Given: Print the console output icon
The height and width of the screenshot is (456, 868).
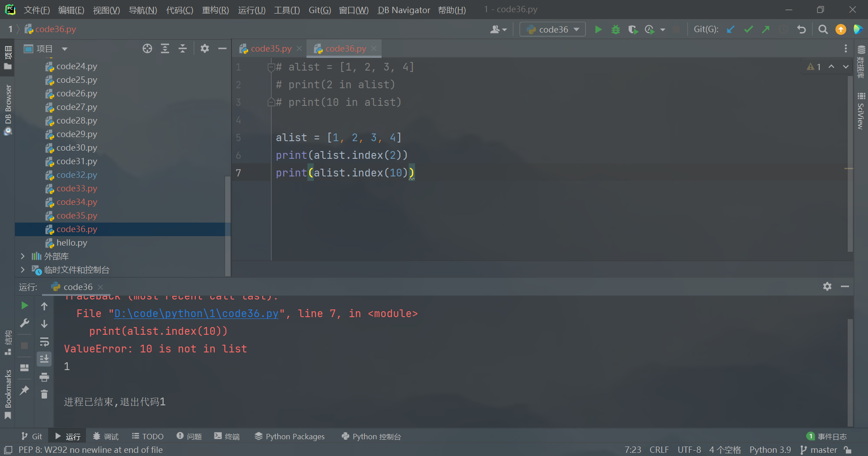Looking at the screenshot, I should pyautogui.click(x=44, y=377).
